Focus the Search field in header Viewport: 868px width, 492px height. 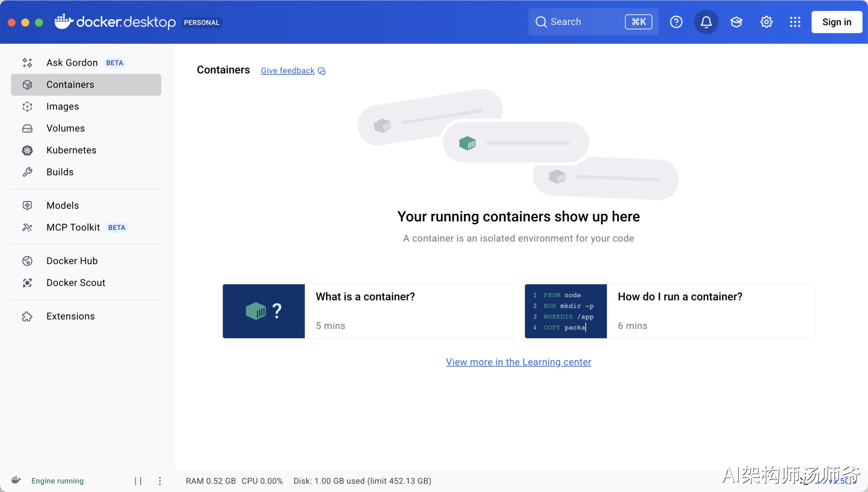(x=579, y=22)
